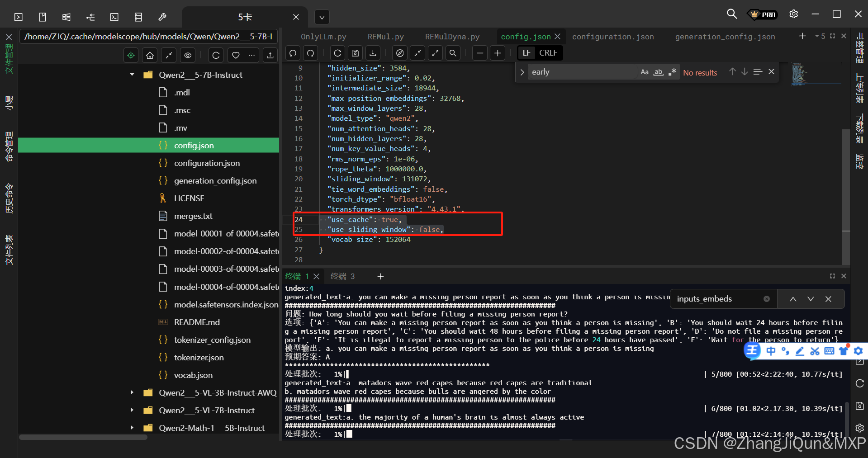The width and height of the screenshot is (868, 458).
Task: Add a new terminal tab with plus
Action: coord(380,276)
